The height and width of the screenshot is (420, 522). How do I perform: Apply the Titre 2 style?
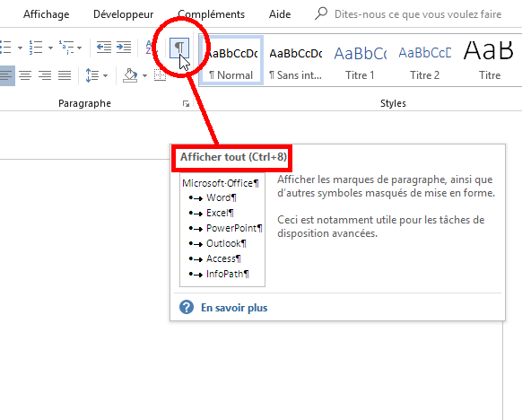424,60
